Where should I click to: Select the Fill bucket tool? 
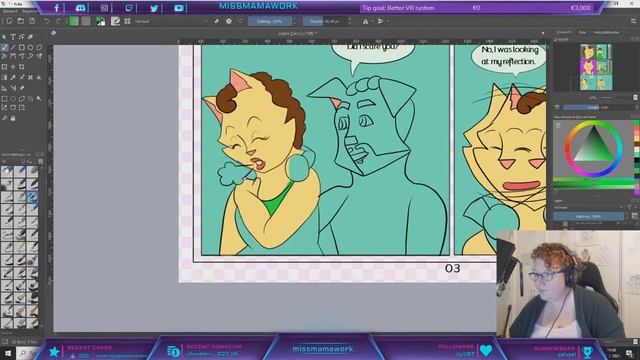[39, 77]
